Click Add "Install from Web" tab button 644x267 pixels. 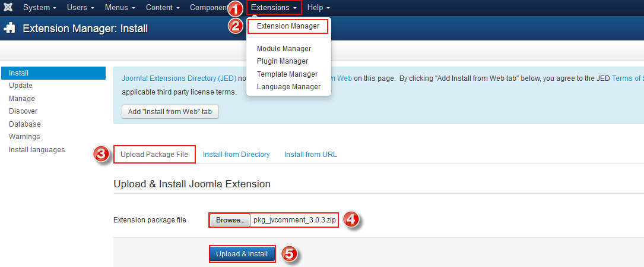(x=170, y=112)
